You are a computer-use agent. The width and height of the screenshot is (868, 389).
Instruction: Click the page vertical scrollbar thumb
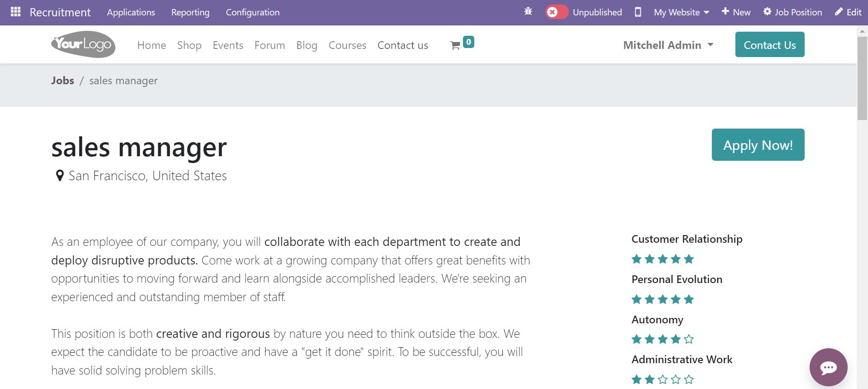pyautogui.click(x=862, y=78)
